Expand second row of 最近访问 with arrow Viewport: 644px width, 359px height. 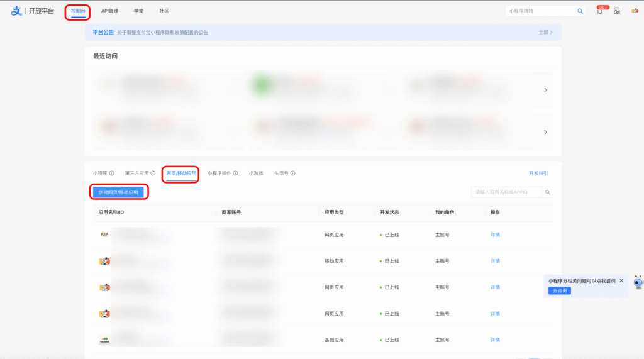coord(545,132)
